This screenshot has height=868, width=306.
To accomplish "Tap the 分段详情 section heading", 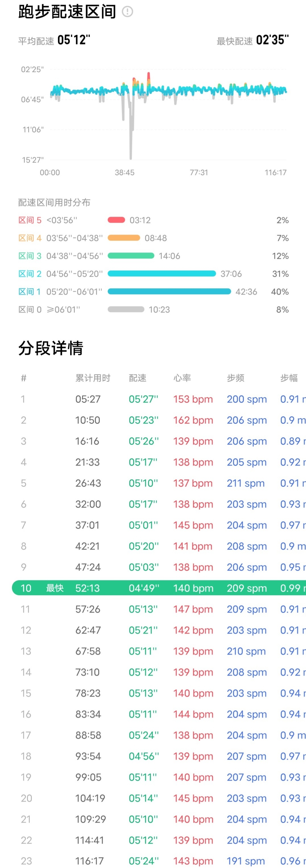I will pos(51,348).
